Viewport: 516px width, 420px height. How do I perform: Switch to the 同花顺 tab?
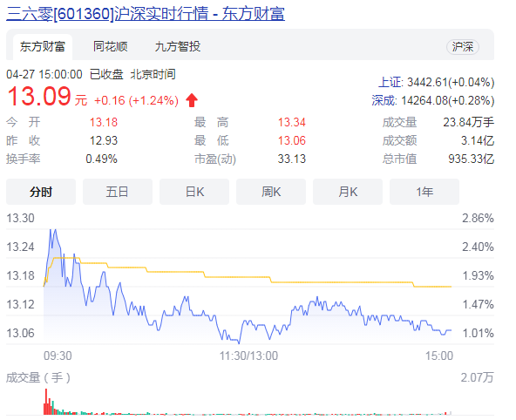pos(110,47)
